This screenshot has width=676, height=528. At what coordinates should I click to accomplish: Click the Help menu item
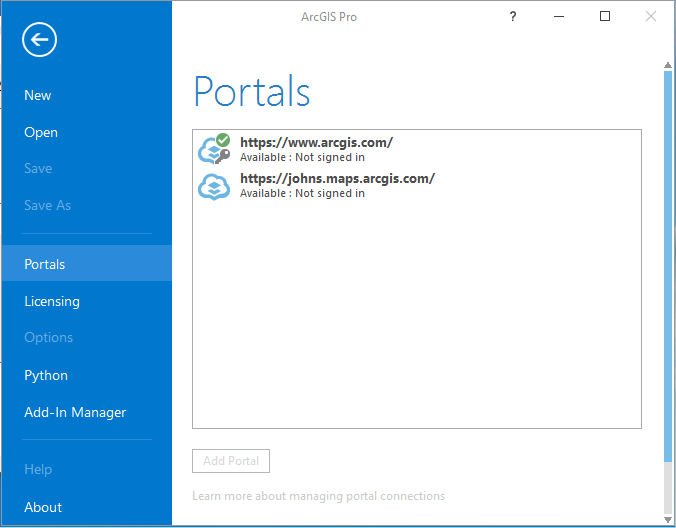(x=38, y=469)
